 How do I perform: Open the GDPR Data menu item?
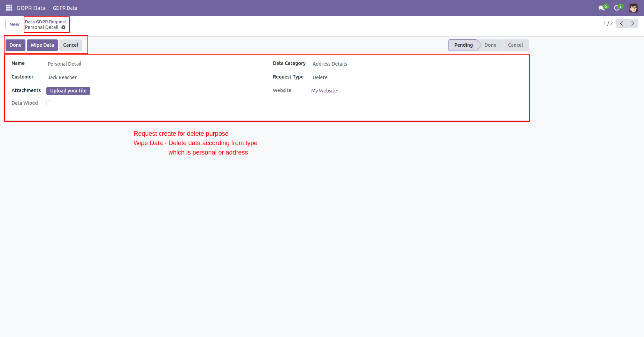coord(65,8)
